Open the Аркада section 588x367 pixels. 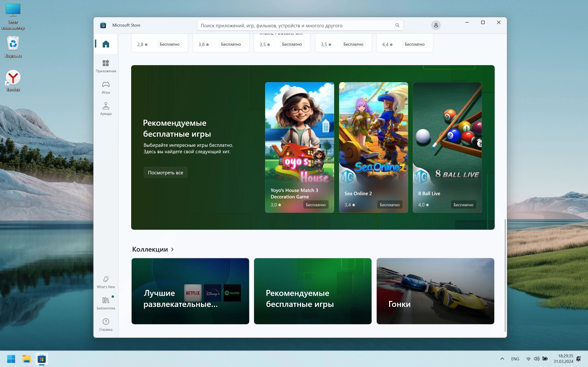[106, 108]
